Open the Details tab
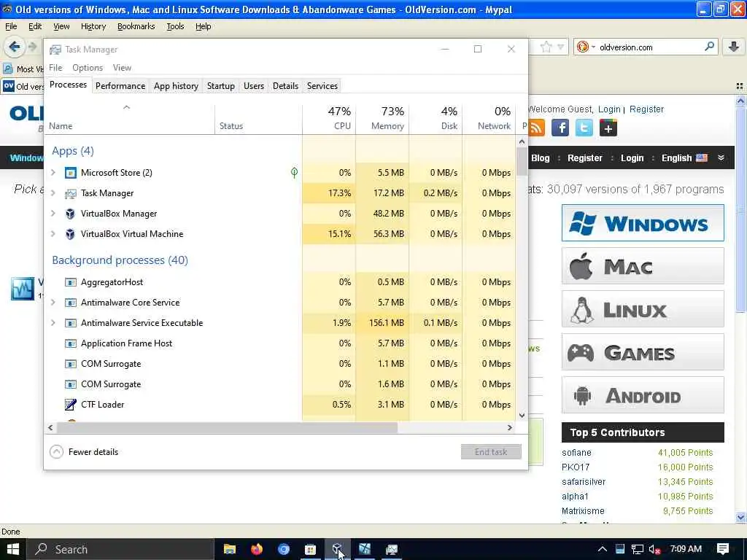This screenshot has width=747, height=560. (x=285, y=86)
